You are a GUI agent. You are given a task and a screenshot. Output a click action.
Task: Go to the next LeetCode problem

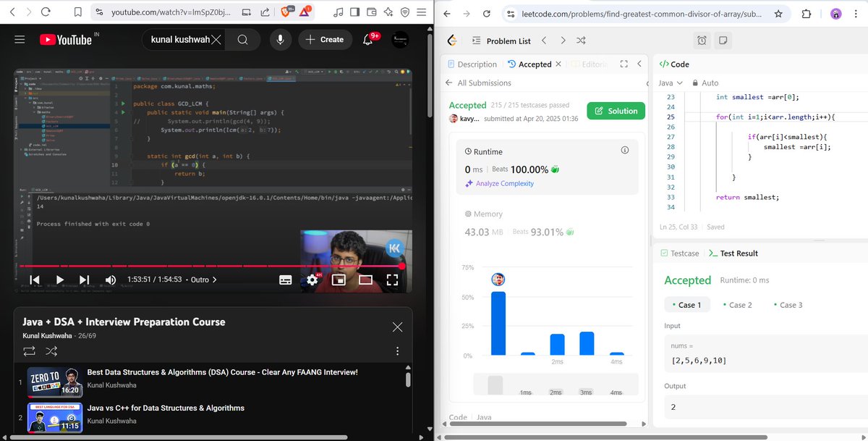point(562,41)
